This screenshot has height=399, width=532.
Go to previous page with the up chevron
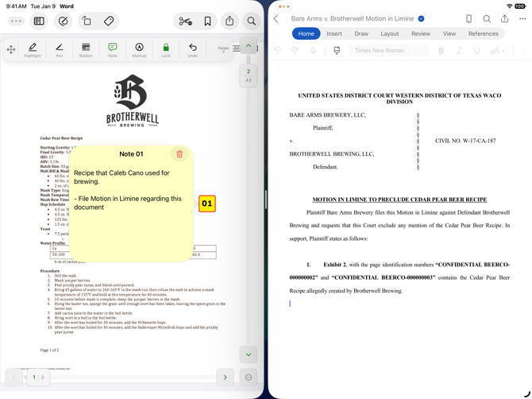249,45
